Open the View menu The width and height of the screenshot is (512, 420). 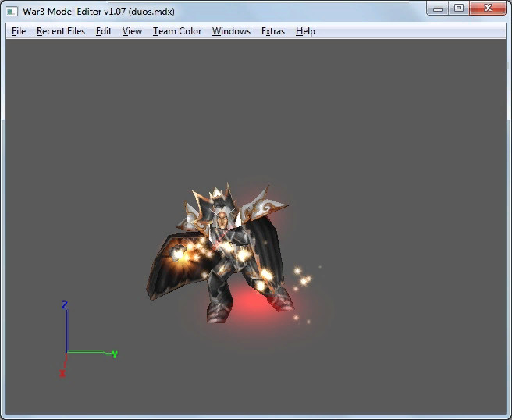point(132,31)
